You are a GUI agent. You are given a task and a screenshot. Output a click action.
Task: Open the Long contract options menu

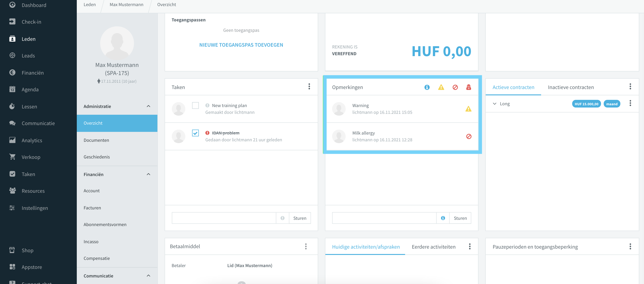630,103
